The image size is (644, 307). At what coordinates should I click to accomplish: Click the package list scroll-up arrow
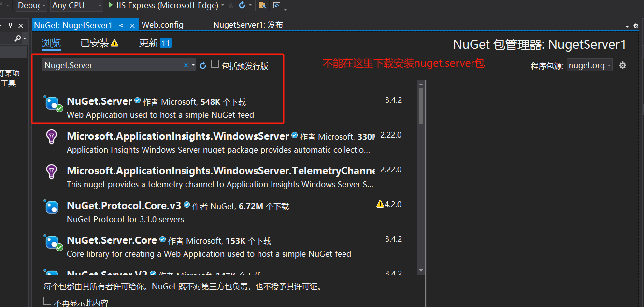pyautogui.click(x=421, y=84)
